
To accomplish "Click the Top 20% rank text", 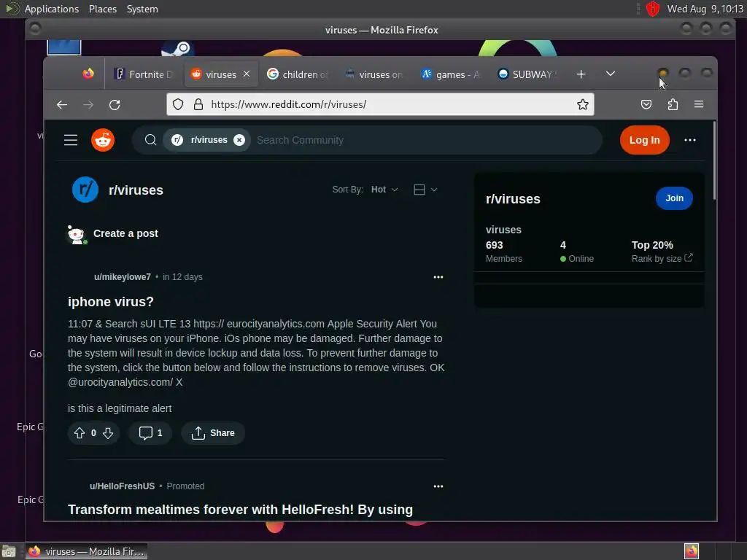I will pyautogui.click(x=652, y=245).
